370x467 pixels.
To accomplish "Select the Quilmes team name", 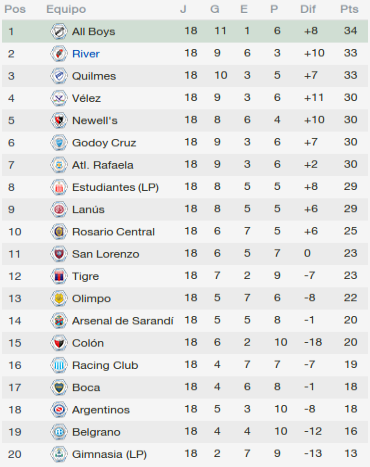I will click(x=94, y=76).
